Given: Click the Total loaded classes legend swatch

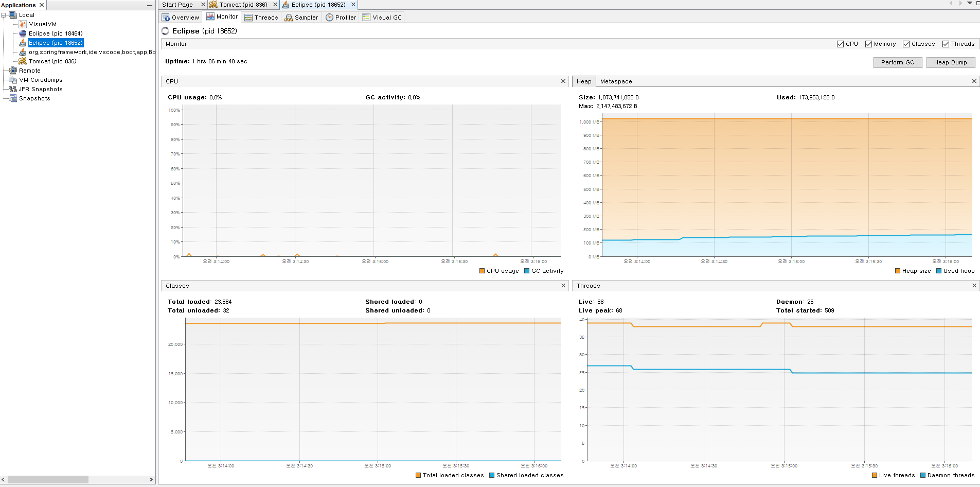Looking at the screenshot, I should (418, 475).
